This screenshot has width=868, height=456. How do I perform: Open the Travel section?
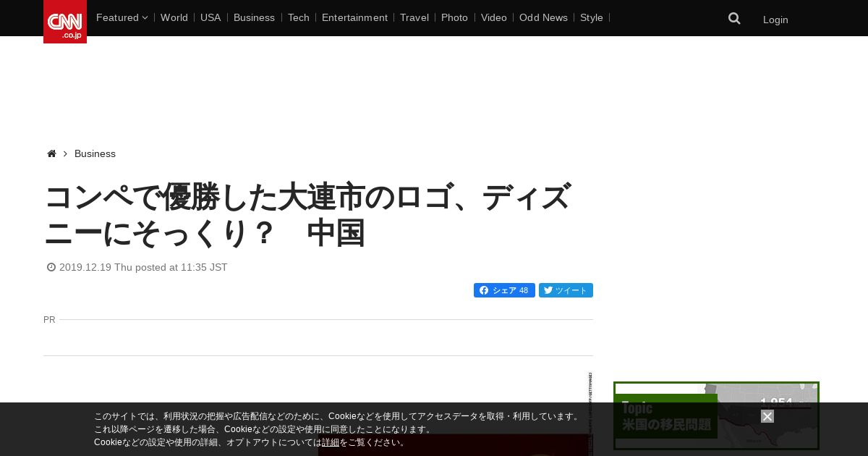point(414,17)
